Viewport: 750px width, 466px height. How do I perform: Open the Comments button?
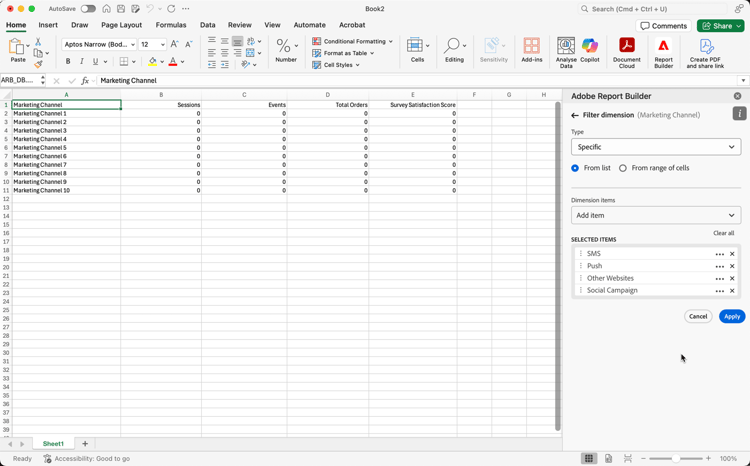pos(663,26)
